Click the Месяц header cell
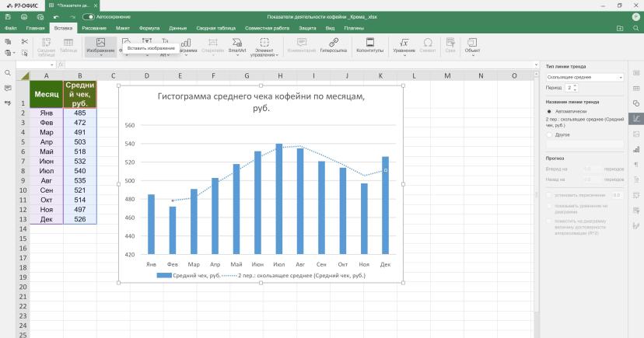Screen dimensions: 644x338 click(47, 94)
